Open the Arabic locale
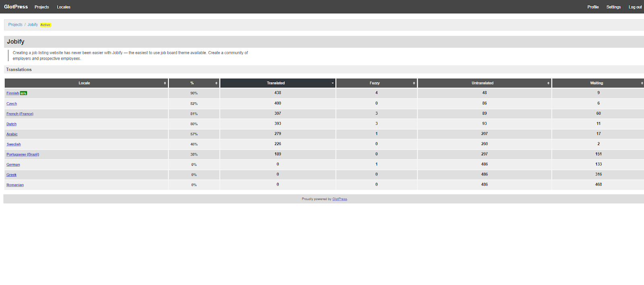This screenshot has width=644, height=285. click(12, 134)
